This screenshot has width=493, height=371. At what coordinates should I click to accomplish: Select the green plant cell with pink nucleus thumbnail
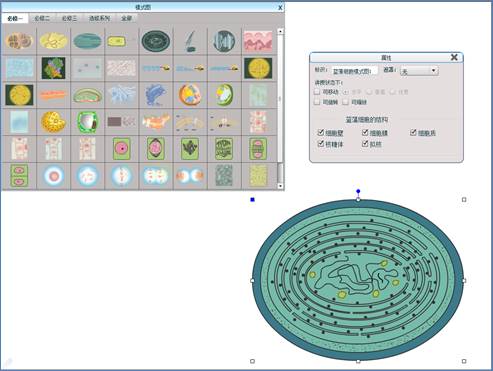coord(122,148)
